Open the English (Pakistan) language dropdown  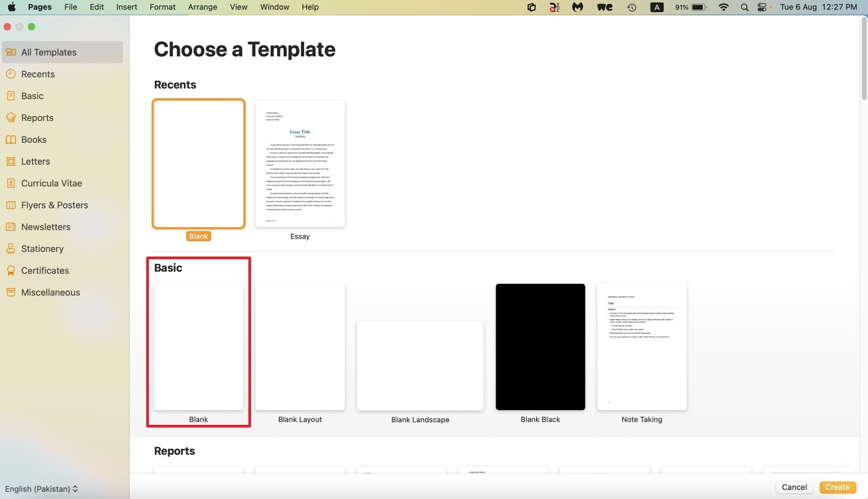[x=41, y=489]
